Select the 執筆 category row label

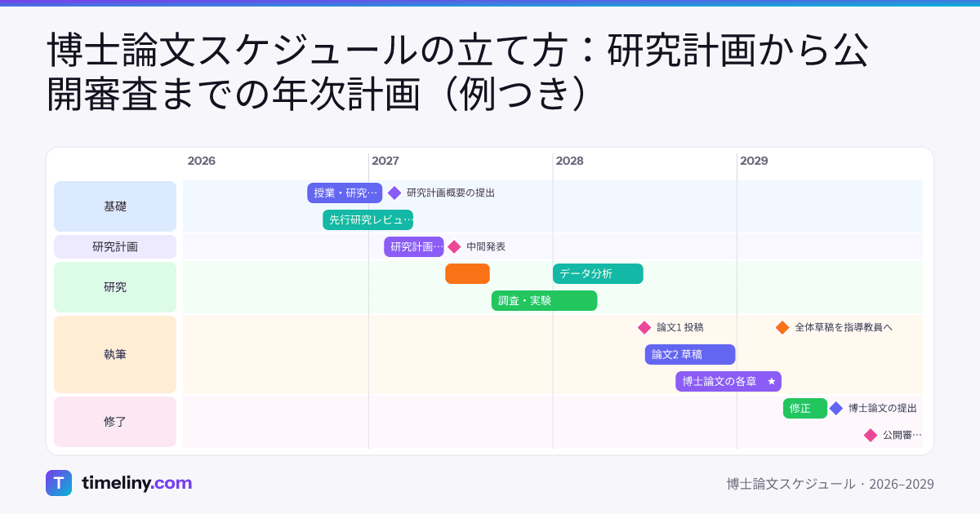coord(115,355)
